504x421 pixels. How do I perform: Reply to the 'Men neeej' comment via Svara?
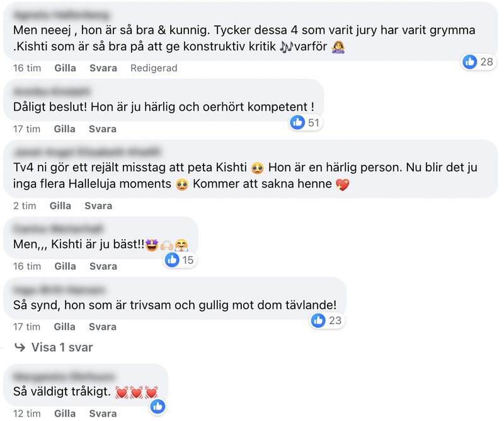(103, 68)
